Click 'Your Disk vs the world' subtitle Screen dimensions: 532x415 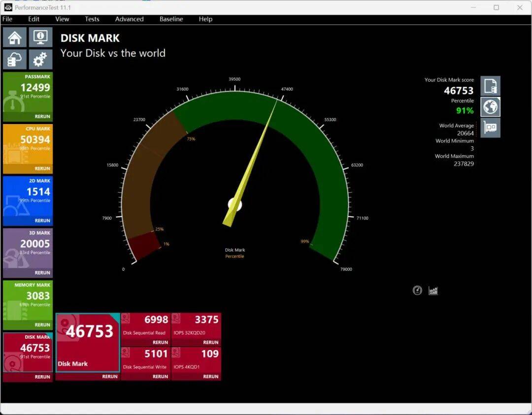[x=113, y=53]
